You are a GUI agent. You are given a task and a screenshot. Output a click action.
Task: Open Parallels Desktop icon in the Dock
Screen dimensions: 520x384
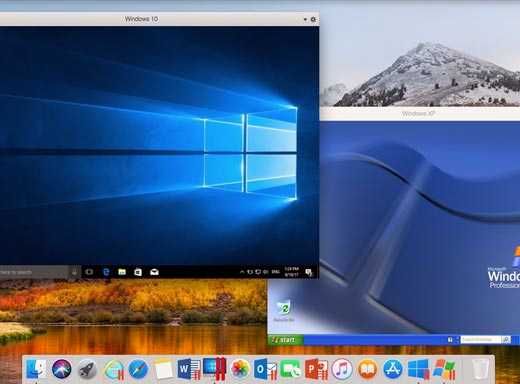pos(215,368)
